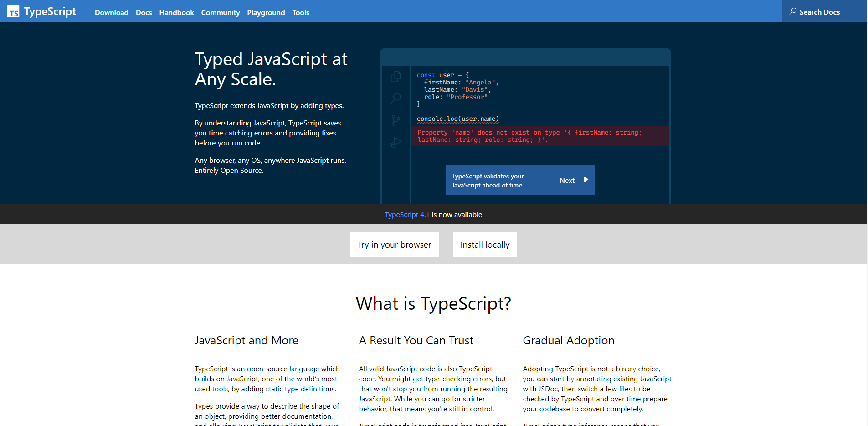Click 'Entirely Open Source.' text
Image resolution: width=868 pixels, height=426 pixels.
[x=229, y=170]
